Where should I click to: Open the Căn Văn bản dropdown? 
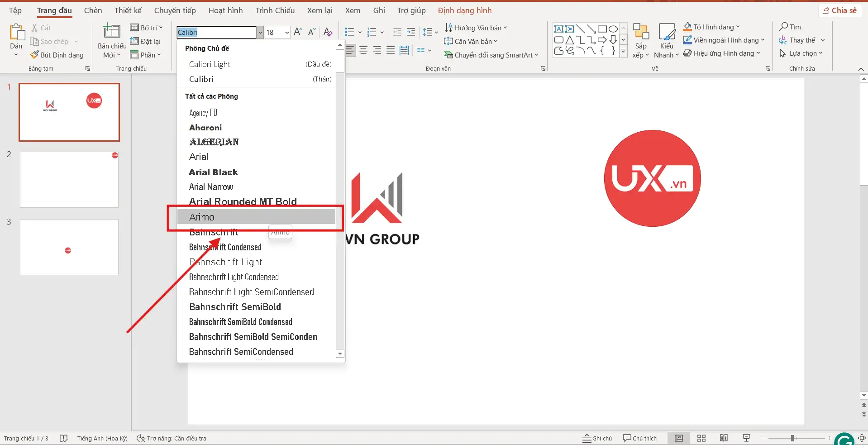click(471, 41)
